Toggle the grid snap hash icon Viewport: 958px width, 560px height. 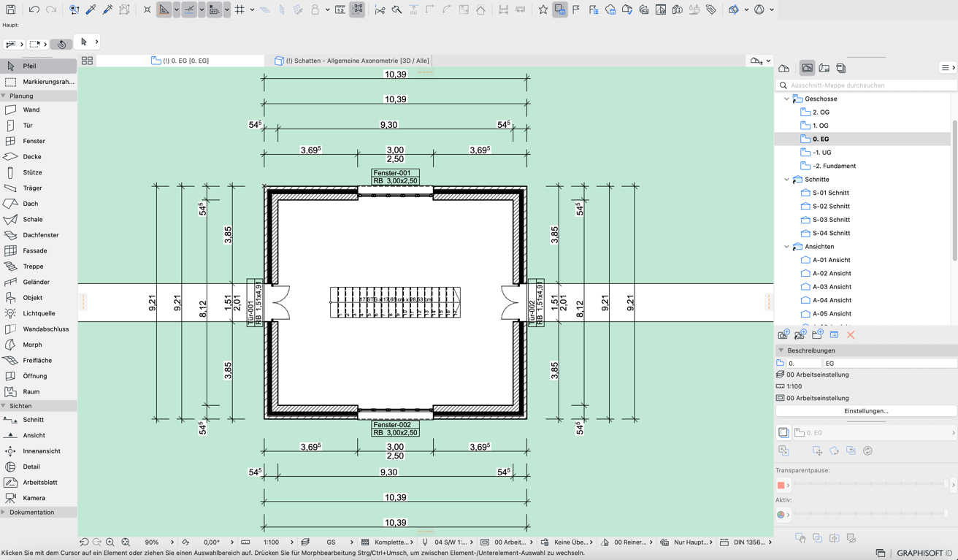pos(239,9)
